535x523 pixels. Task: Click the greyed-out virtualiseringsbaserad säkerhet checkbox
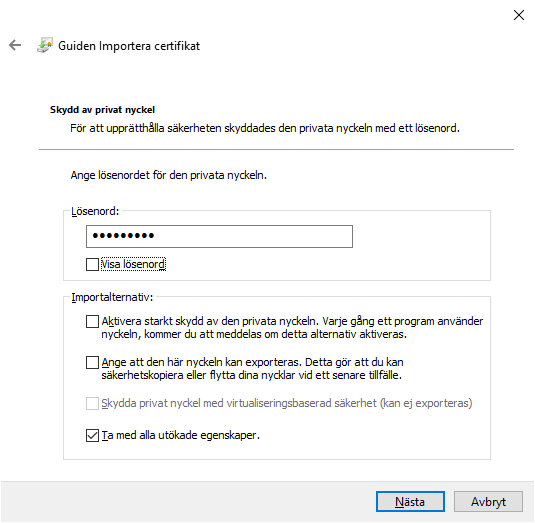(x=92, y=403)
